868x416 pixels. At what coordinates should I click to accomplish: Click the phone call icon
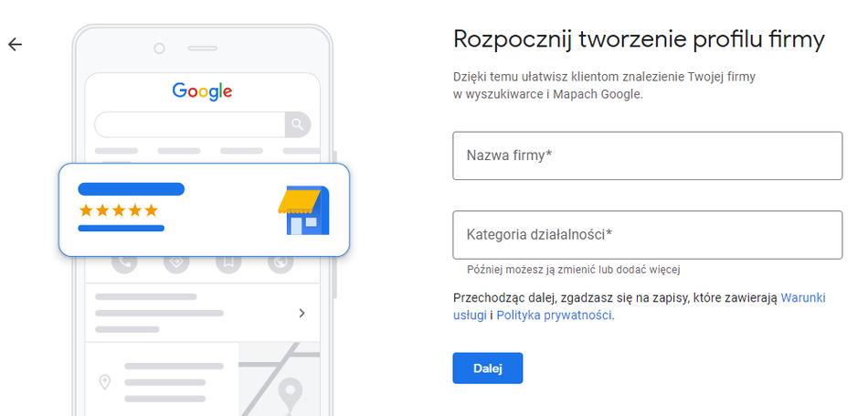[x=125, y=262]
